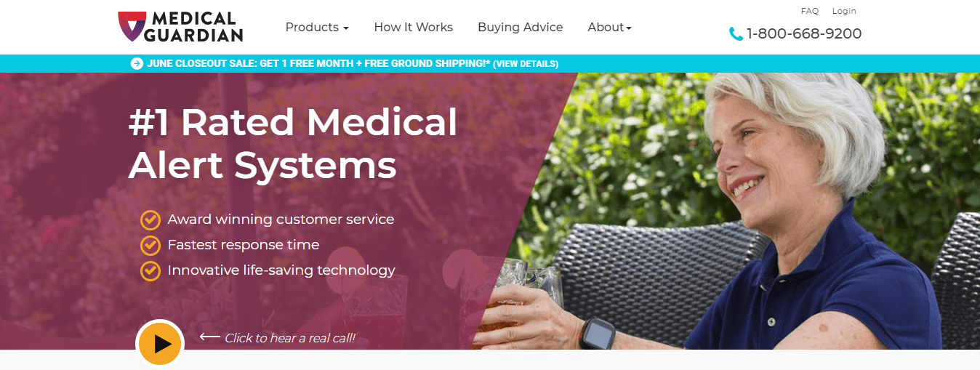The height and width of the screenshot is (370, 980).
Task: Expand the Products dropdown menu
Action: tap(317, 28)
